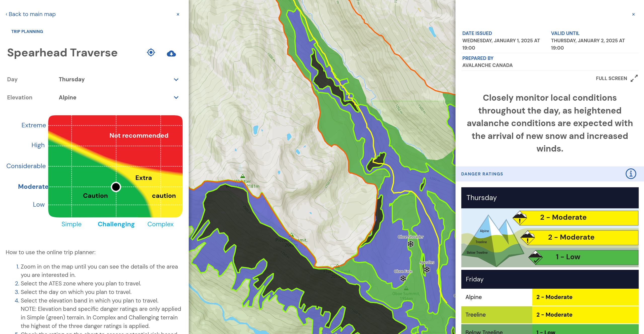Image resolution: width=644 pixels, height=334 pixels.
Task: Click the Elevation dropdown chevron arrow
Action: (x=176, y=97)
